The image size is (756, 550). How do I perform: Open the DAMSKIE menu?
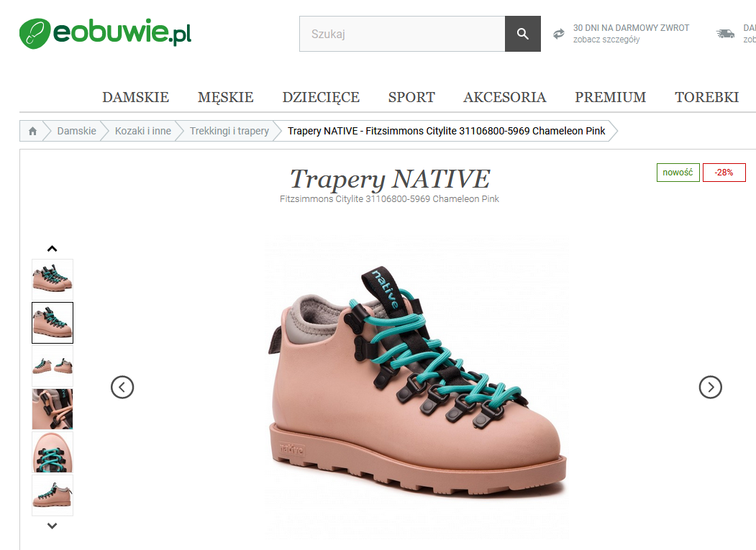point(135,97)
